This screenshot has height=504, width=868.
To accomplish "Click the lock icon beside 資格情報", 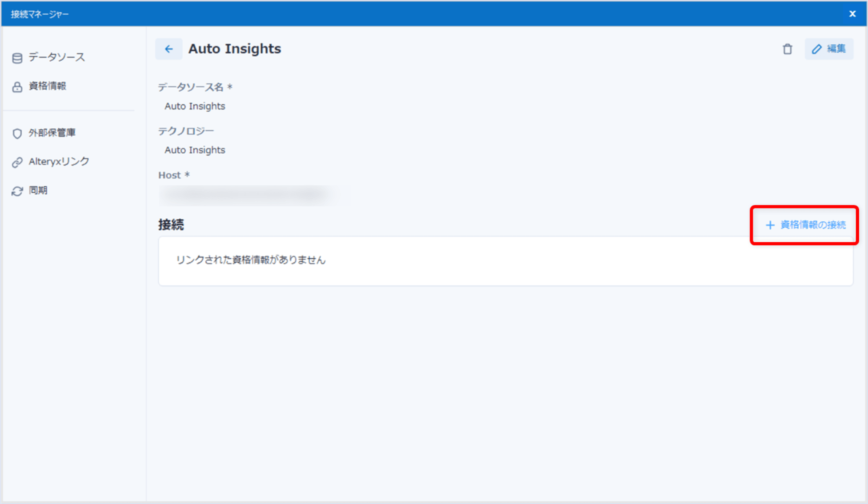I will (17, 87).
